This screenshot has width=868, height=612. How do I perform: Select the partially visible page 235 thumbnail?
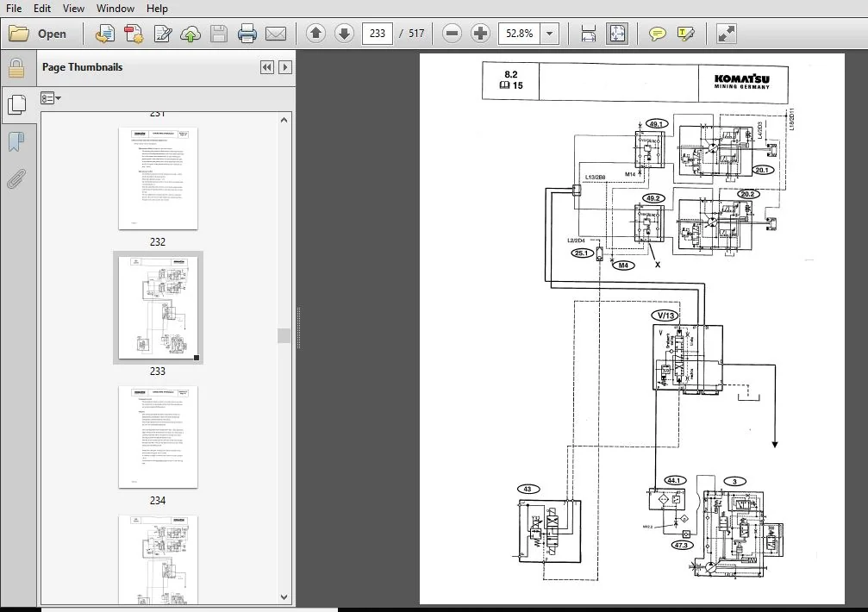(x=158, y=559)
